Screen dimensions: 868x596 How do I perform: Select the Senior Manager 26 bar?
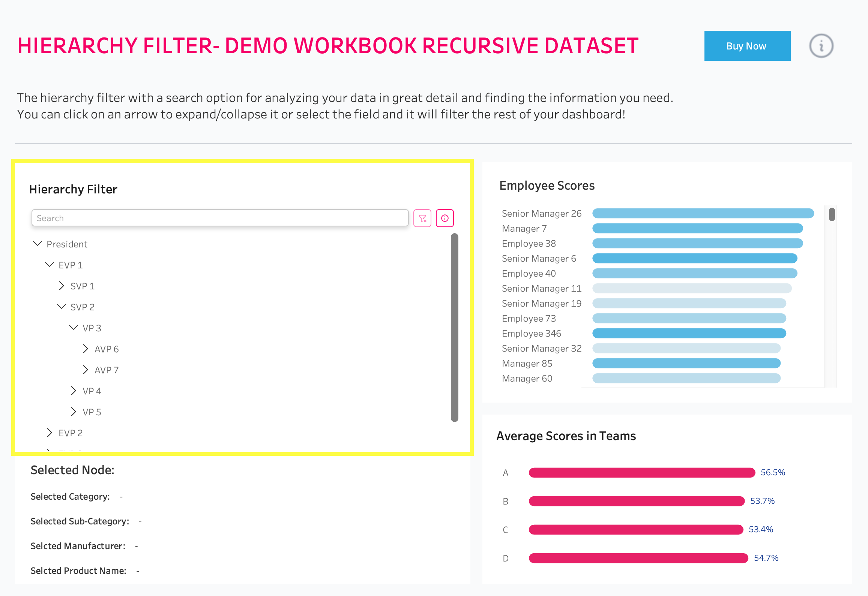click(703, 213)
